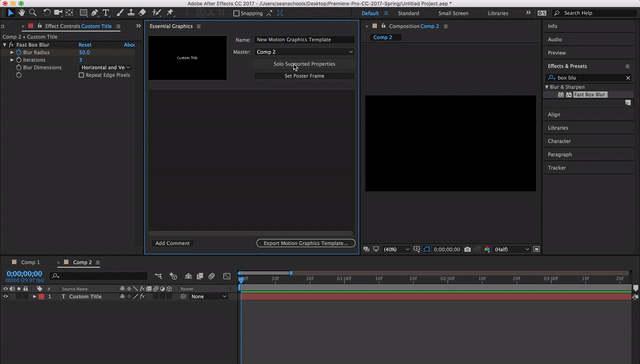
Task: Open the Master composition dropdown
Action: (x=304, y=52)
